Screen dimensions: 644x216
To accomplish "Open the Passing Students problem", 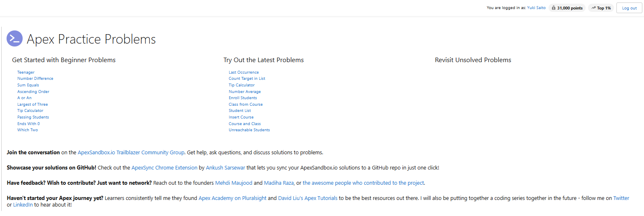I will click(x=33, y=117).
